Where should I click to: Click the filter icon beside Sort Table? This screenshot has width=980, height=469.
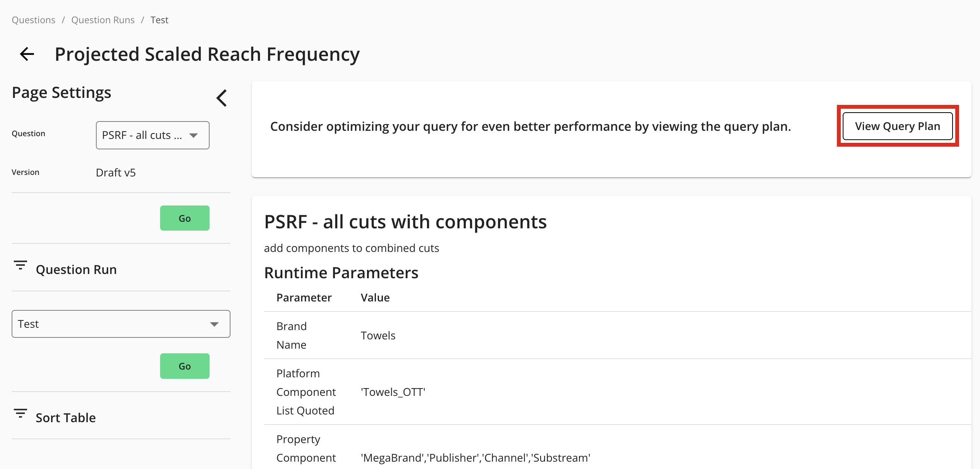[20, 414]
